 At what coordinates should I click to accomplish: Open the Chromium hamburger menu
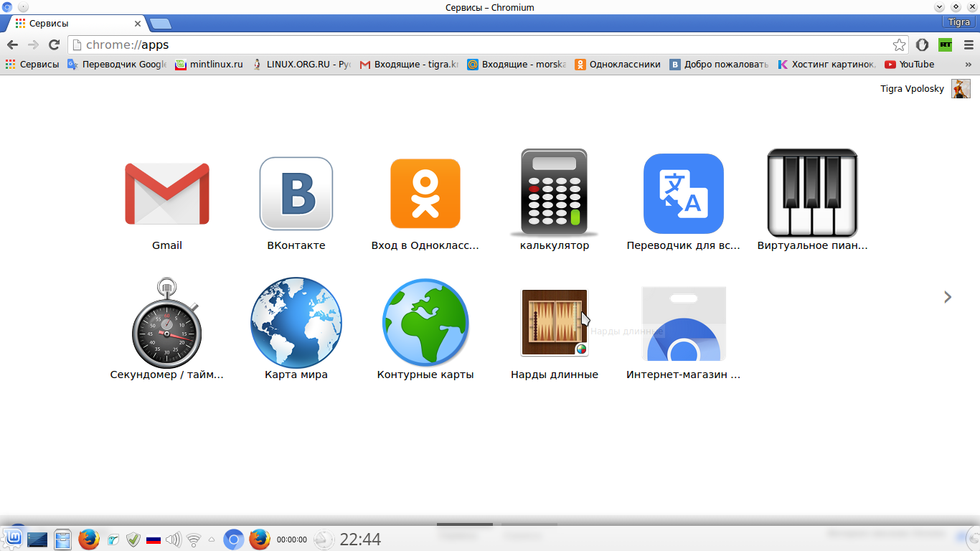[968, 45]
